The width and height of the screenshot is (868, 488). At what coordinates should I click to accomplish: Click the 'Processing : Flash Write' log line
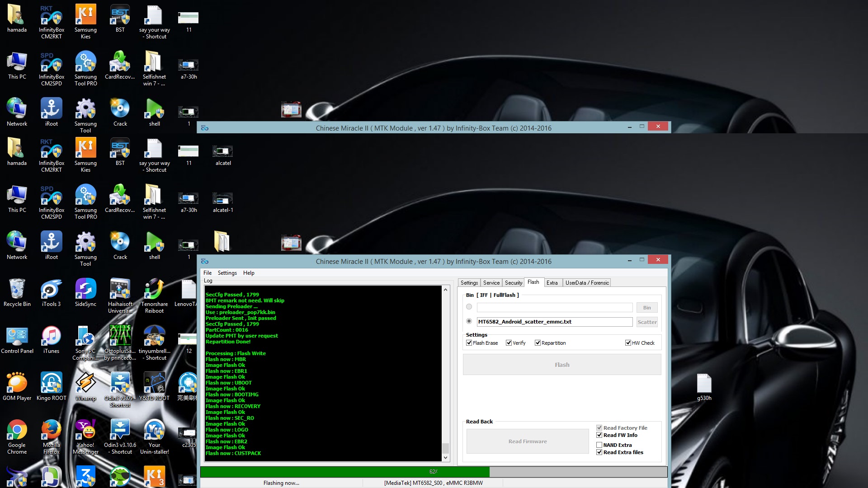tap(236, 353)
